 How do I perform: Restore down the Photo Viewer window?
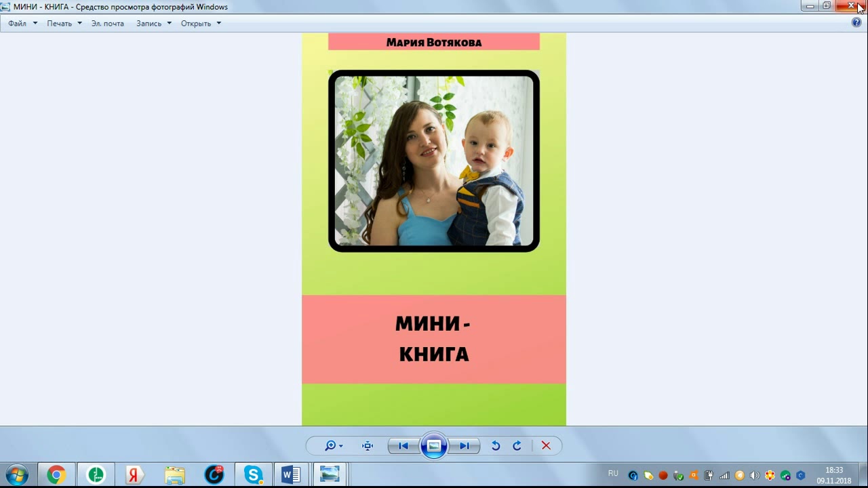[827, 6]
